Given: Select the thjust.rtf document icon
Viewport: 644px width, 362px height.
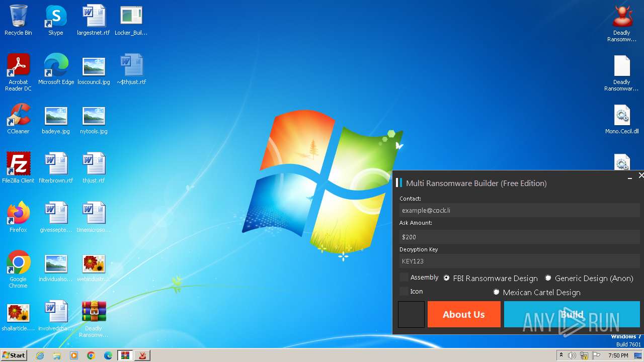Looking at the screenshot, I should coord(94,168).
